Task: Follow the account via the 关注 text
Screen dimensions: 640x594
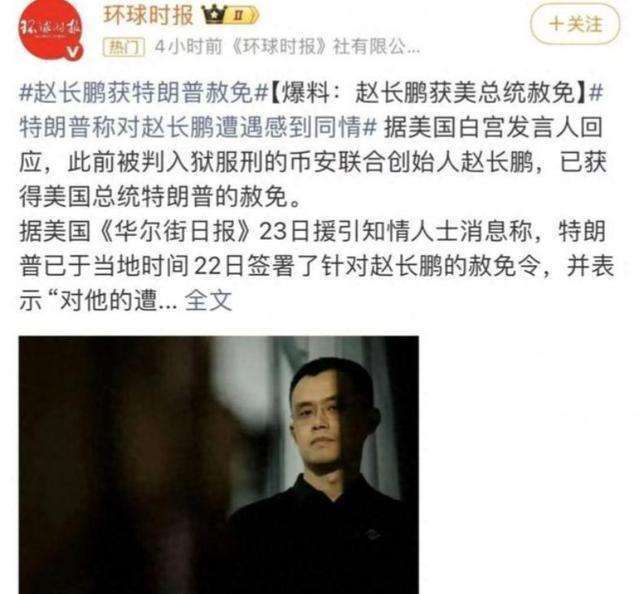Action: tap(585, 24)
